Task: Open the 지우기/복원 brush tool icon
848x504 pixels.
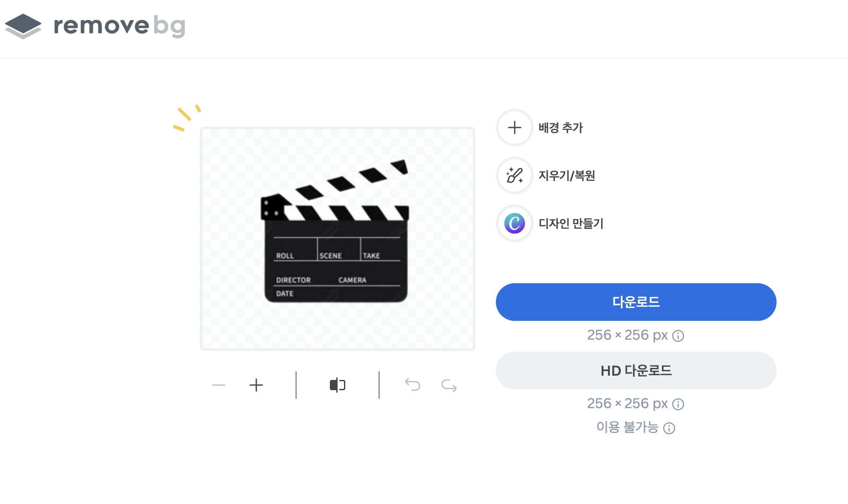Action: (x=514, y=175)
